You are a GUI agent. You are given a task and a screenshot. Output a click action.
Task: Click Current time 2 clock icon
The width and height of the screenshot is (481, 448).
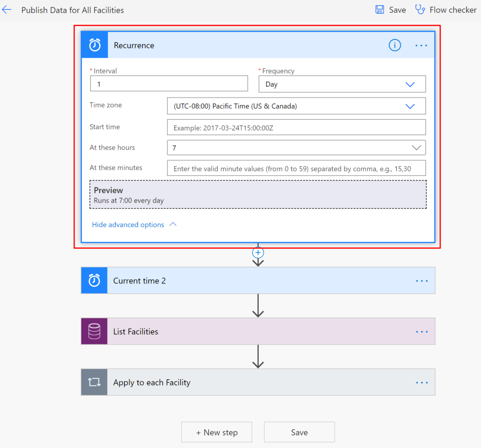pos(95,280)
